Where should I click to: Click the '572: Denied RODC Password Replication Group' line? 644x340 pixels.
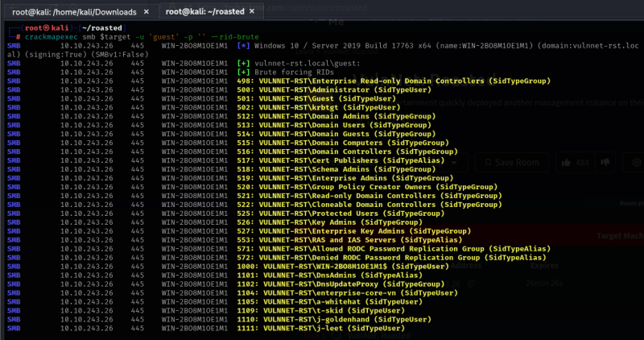tap(391, 258)
